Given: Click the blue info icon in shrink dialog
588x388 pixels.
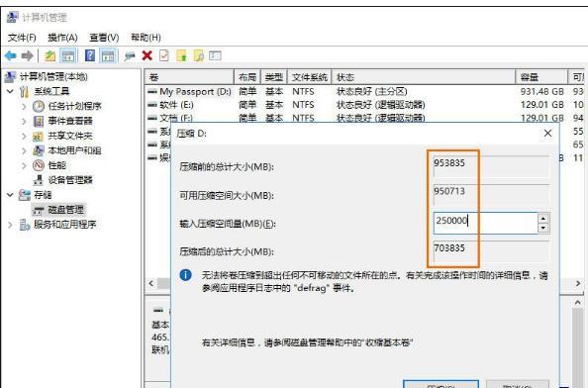Looking at the screenshot, I should tap(186, 275).
